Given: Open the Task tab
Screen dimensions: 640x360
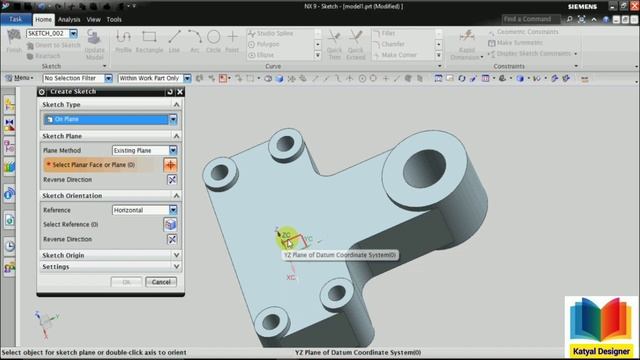Looking at the screenshot, I should [16, 19].
